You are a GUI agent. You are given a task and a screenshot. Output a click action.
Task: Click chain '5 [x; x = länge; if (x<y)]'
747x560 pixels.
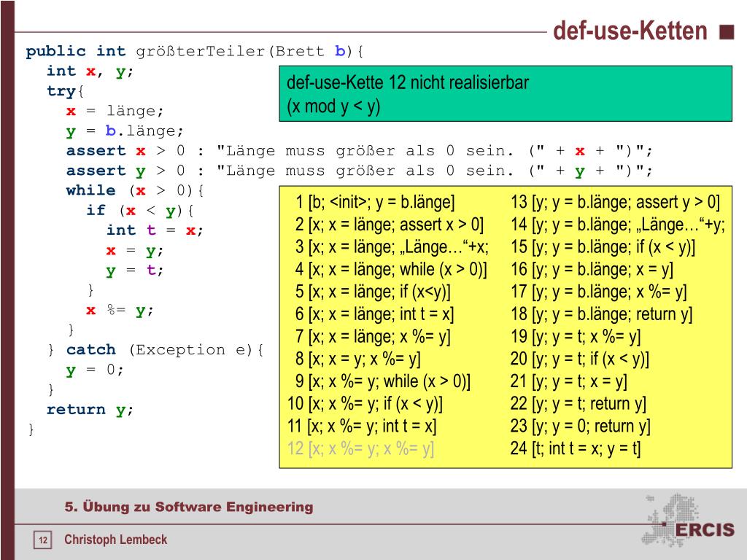click(x=373, y=292)
